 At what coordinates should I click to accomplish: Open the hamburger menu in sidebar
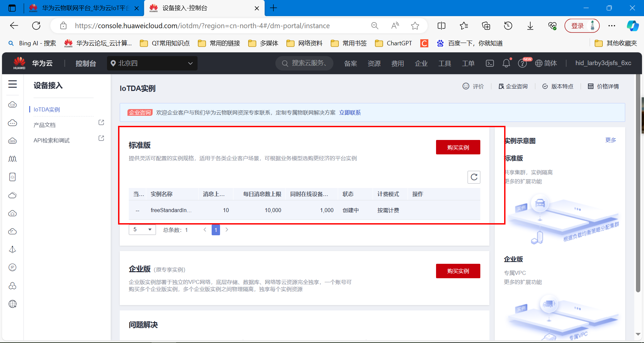pos(12,84)
